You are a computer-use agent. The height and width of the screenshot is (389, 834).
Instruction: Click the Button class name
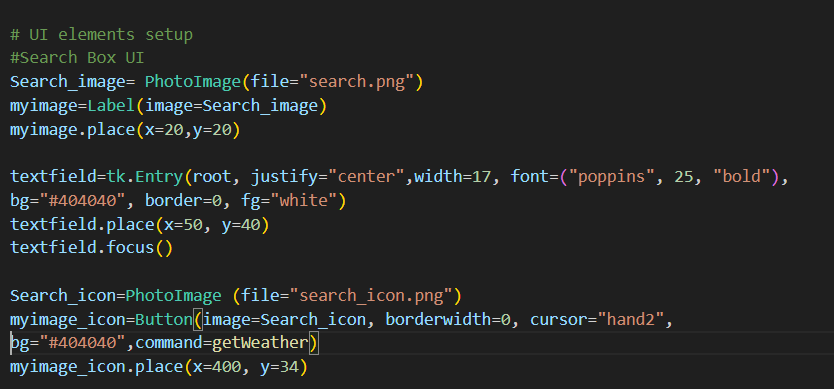tap(164, 319)
